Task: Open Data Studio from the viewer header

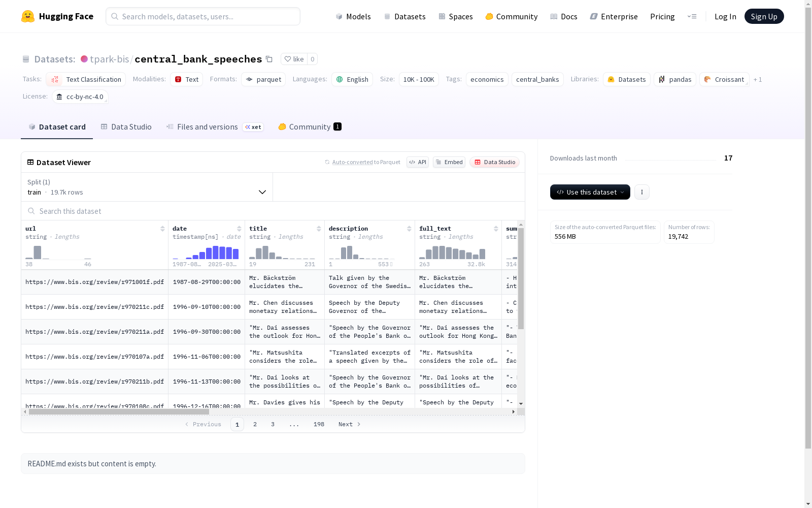Action: pyautogui.click(x=495, y=162)
